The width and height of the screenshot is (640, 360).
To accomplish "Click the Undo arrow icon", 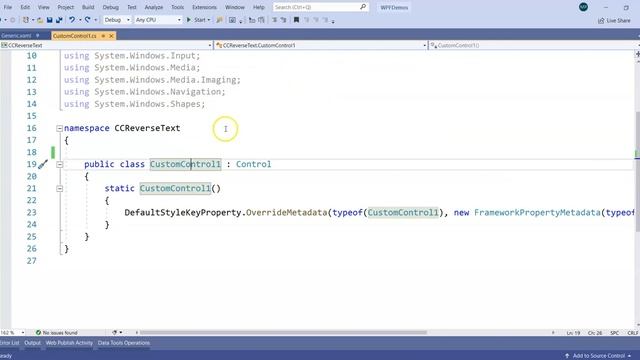I will (72, 20).
